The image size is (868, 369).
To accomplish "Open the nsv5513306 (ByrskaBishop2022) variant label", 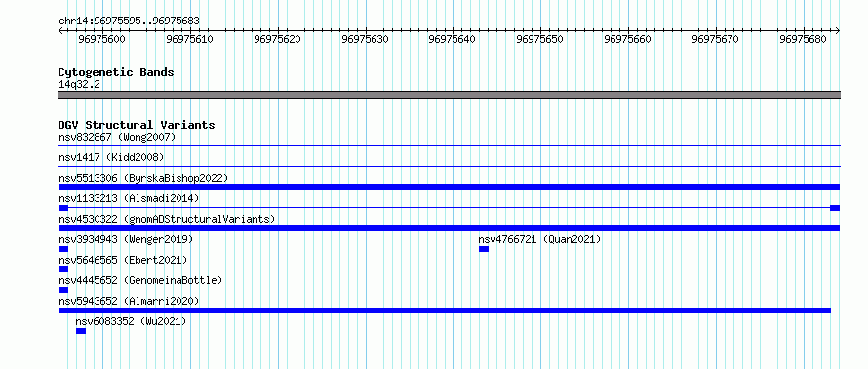I will coord(143,178).
